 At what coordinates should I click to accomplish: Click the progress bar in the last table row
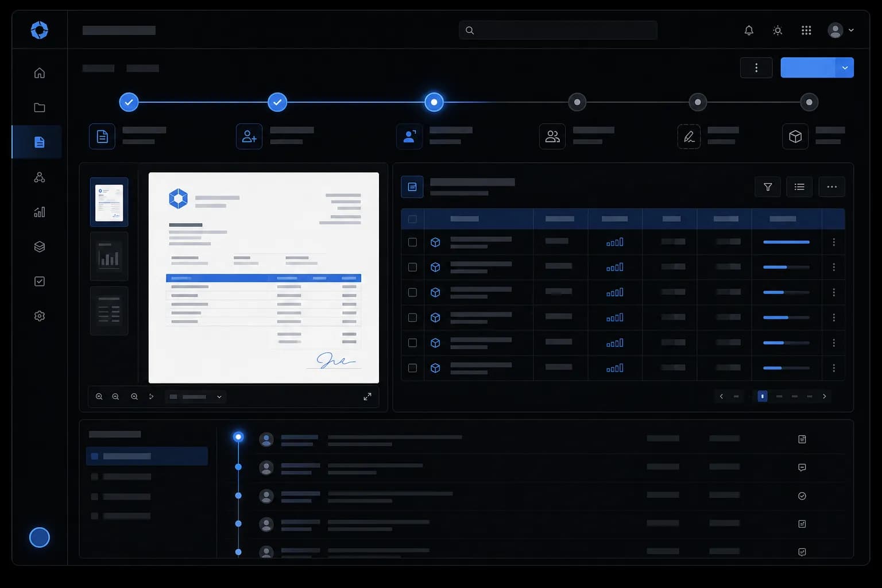(x=786, y=368)
